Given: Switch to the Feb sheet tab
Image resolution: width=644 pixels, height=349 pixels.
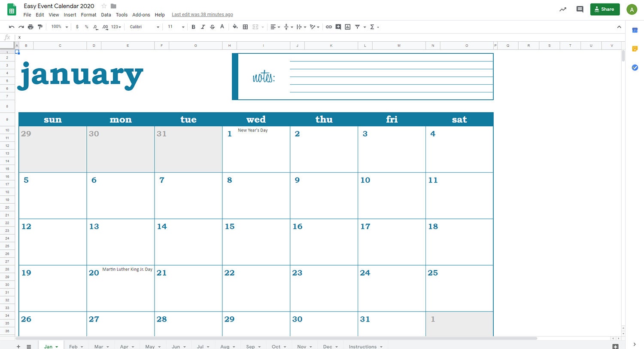Looking at the screenshot, I should point(76,346).
